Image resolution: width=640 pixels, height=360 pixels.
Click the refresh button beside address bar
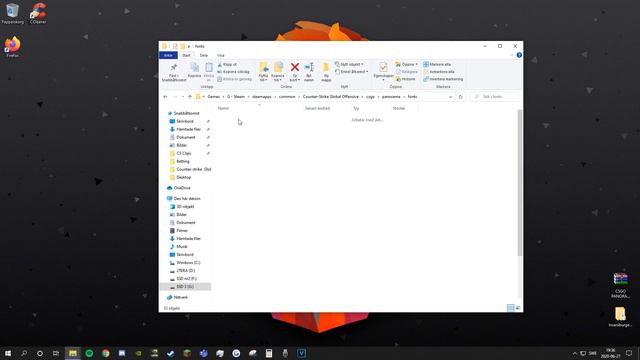pos(460,97)
